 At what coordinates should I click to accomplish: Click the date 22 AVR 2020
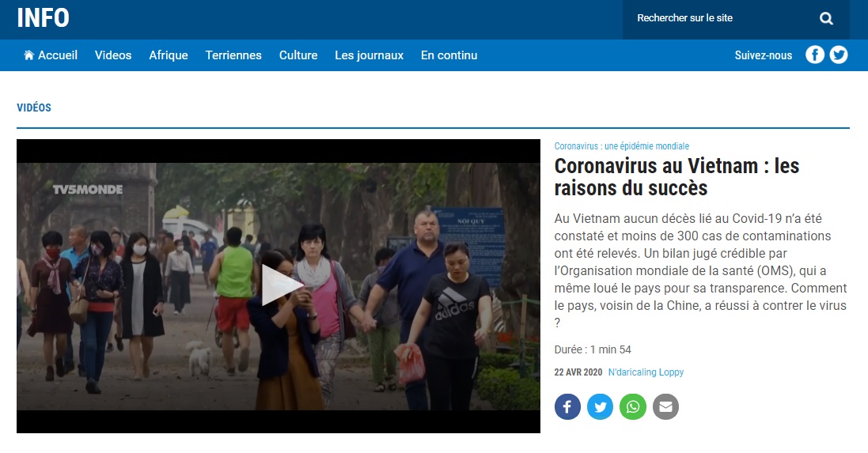578,372
